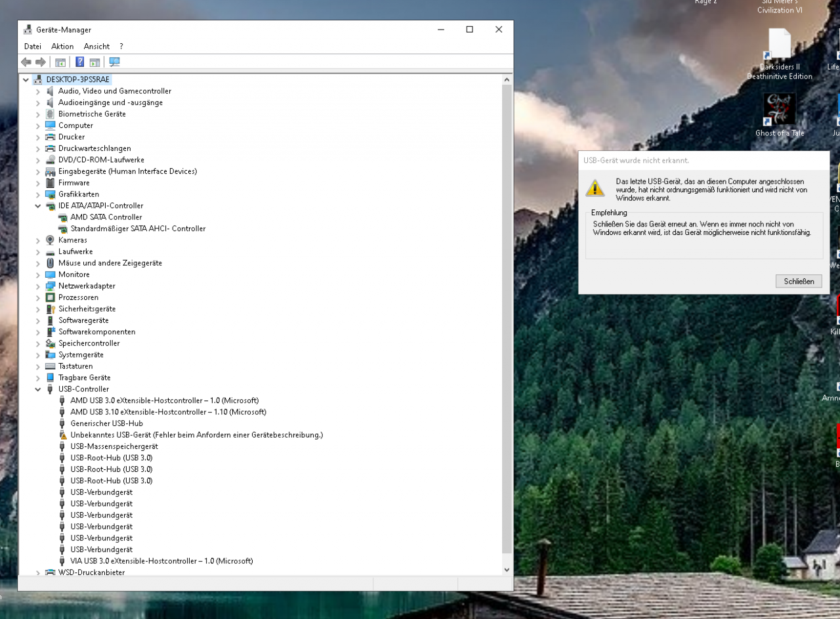The height and width of the screenshot is (619, 840).
Task: Select Generischer USB-Hub
Action: point(107,423)
